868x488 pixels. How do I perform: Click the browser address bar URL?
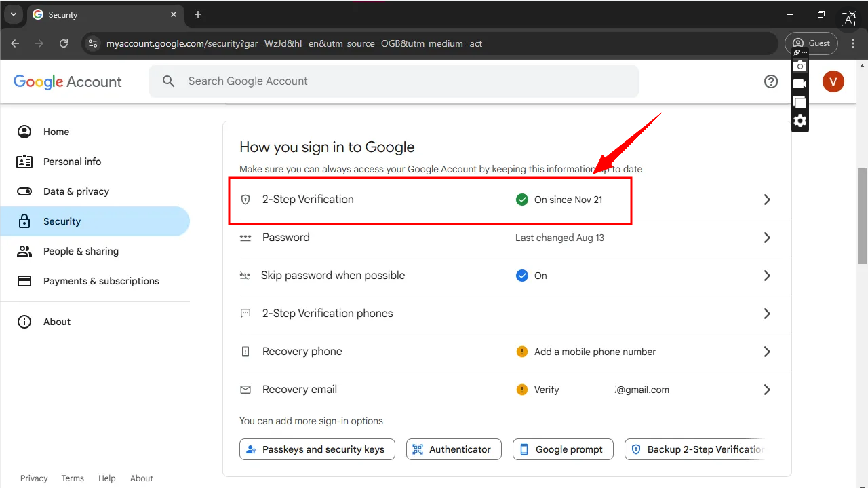click(294, 43)
